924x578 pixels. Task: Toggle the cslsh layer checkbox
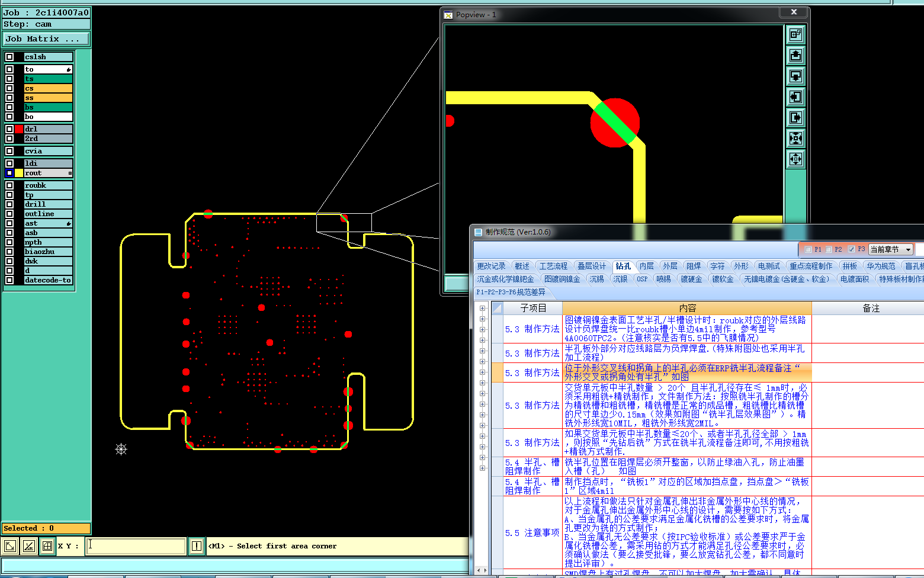click(x=9, y=57)
